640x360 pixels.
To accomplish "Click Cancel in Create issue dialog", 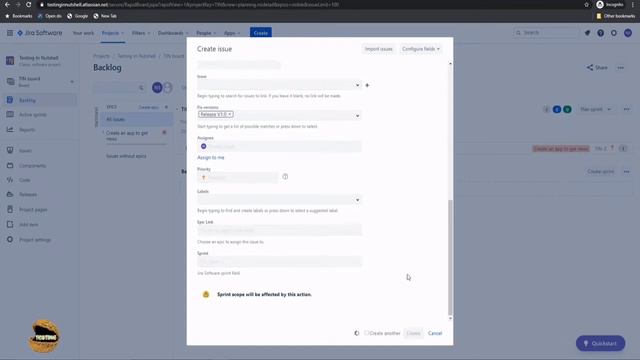I will click(435, 333).
